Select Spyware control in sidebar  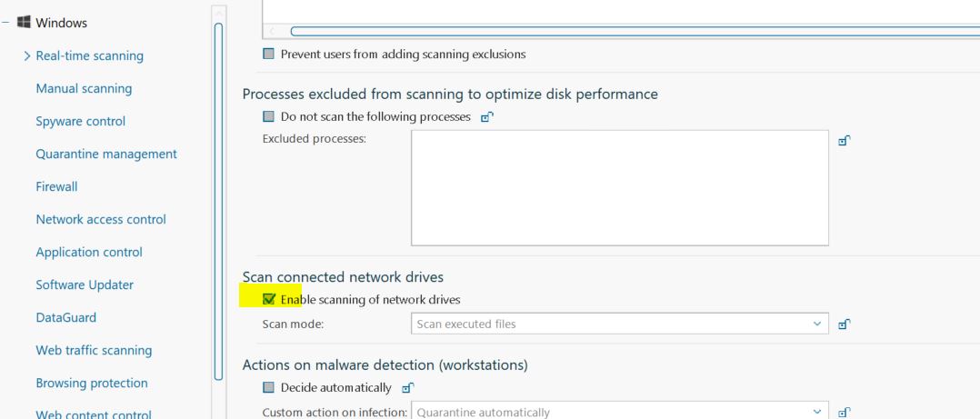click(80, 122)
